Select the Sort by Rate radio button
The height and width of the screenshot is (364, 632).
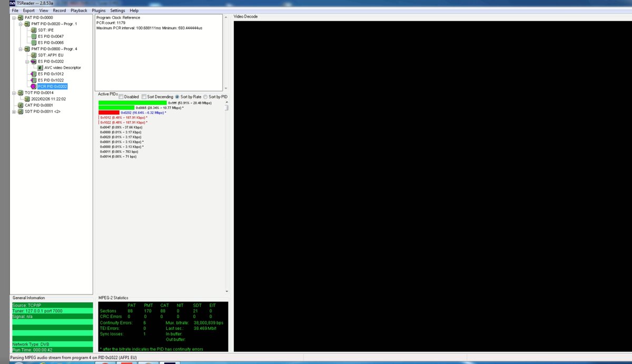177,96
